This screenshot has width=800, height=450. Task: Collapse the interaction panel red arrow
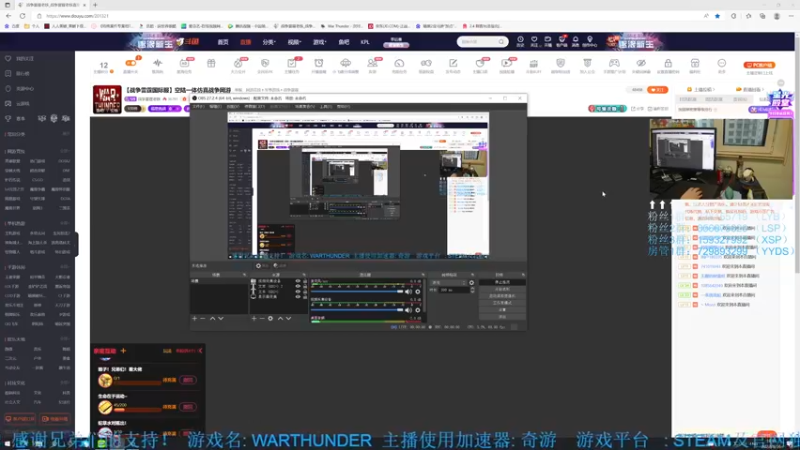coord(200,351)
